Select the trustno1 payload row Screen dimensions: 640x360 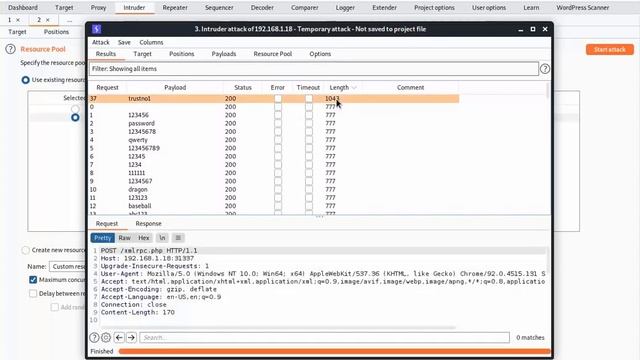point(274,98)
